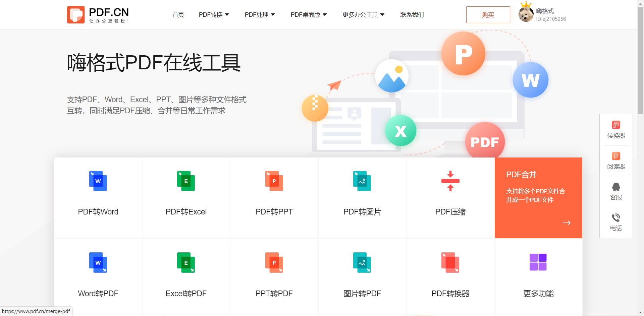The height and width of the screenshot is (316, 644).
Task: Open the PDF合并 orange card
Action: coord(538,198)
